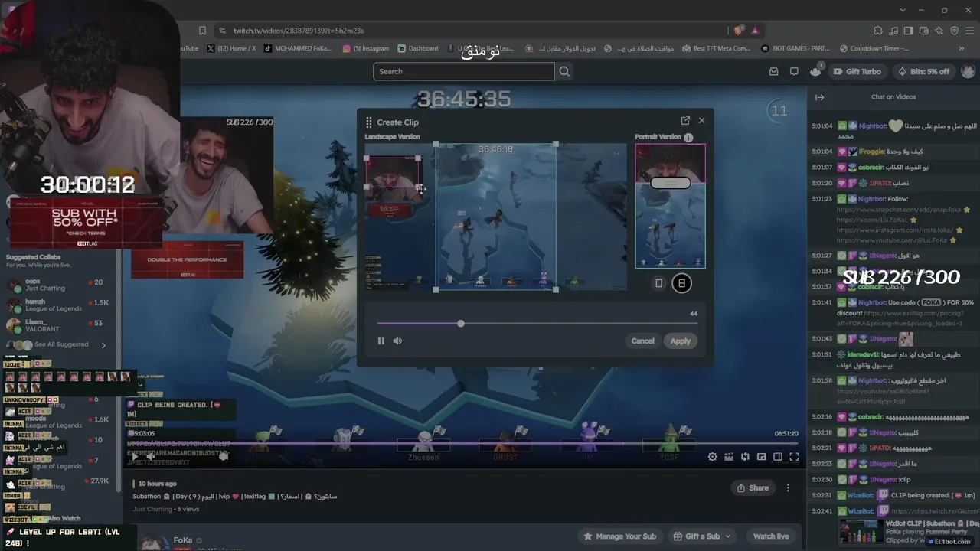Click the Just Chatting category link
The image size is (980, 551).
coord(152,509)
